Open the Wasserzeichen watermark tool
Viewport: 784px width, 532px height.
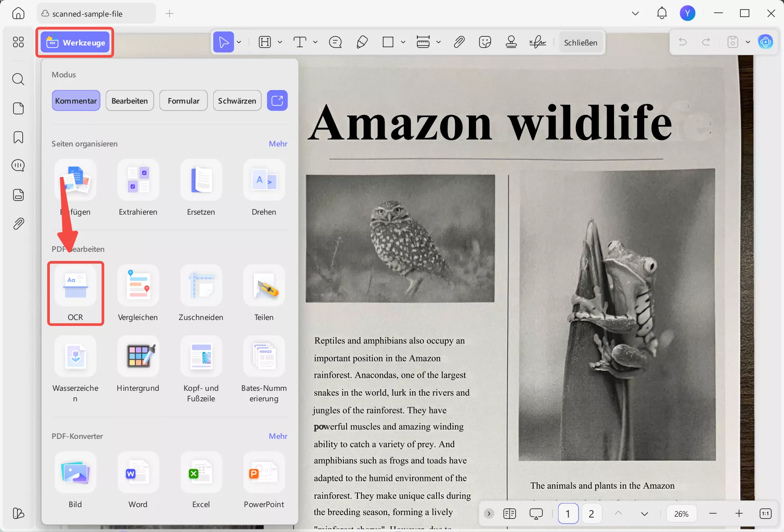[x=75, y=370]
